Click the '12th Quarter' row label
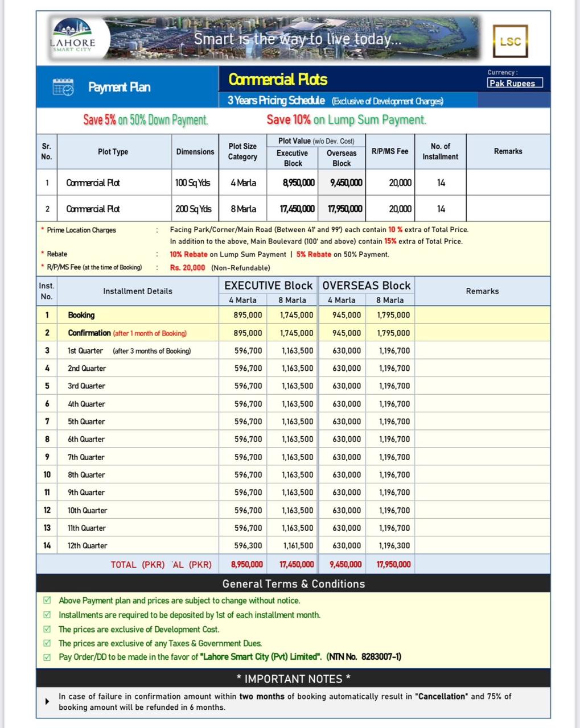The width and height of the screenshot is (580, 728). 88,545
